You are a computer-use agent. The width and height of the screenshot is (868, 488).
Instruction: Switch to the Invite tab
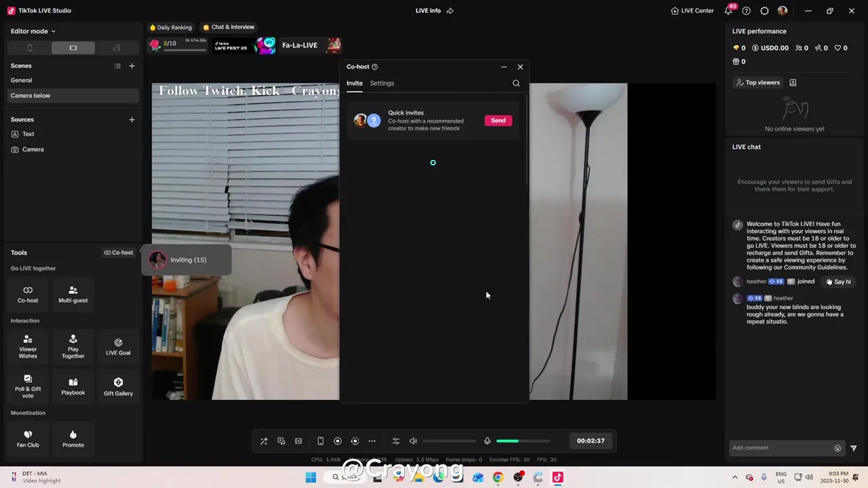(x=355, y=83)
